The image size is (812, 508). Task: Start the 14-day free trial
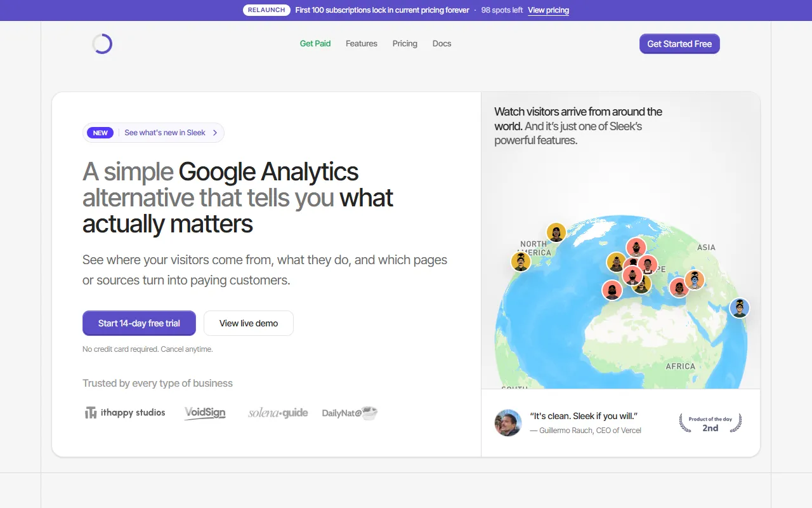tap(139, 323)
